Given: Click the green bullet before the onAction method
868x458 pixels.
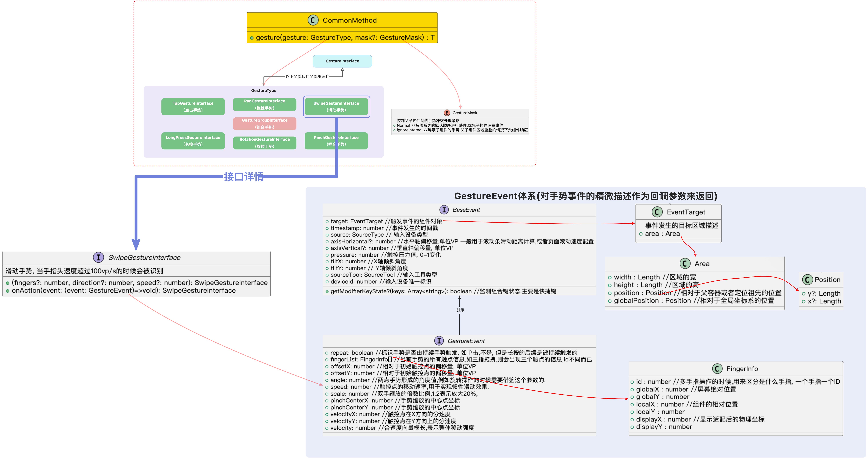Looking at the screenshot, I should [x=7, y=291].
